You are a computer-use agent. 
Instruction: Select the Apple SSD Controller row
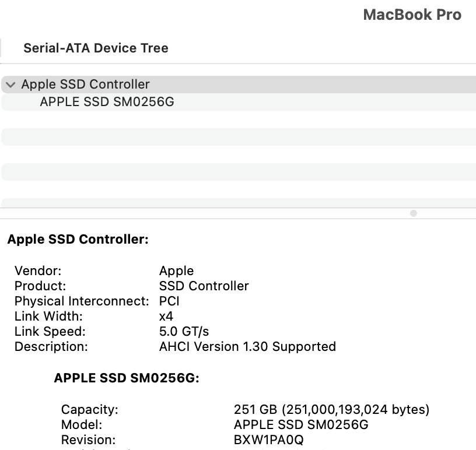(x=86, y=85)
